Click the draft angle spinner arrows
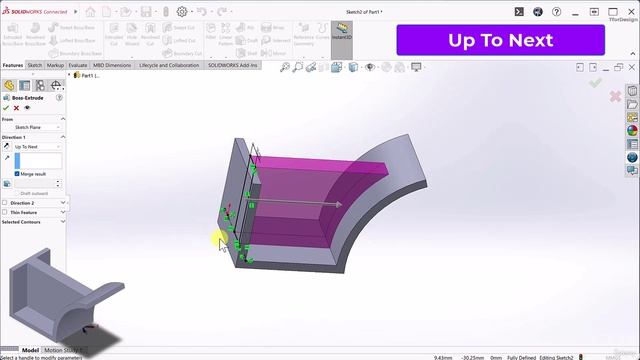 click(58, 184)
